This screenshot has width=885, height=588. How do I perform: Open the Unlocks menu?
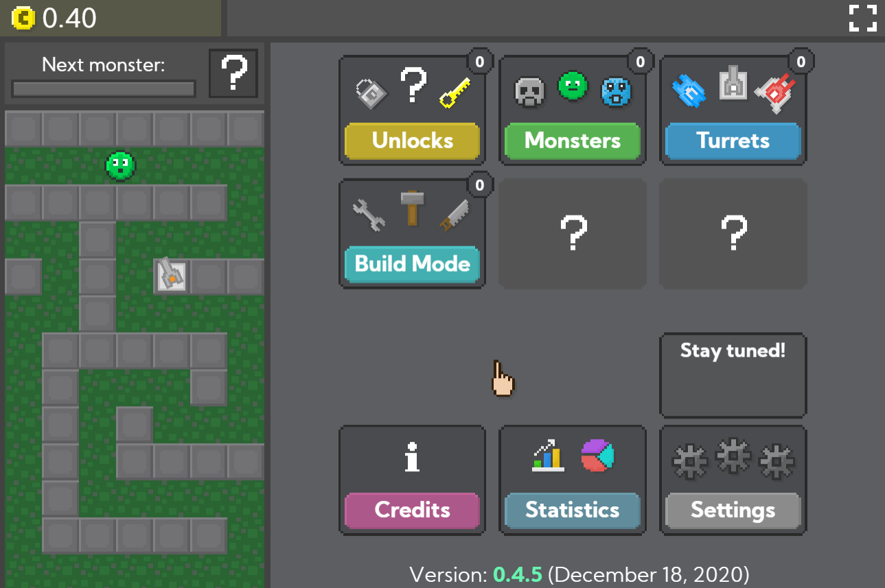pyautogui.click(x=412, y=141)
